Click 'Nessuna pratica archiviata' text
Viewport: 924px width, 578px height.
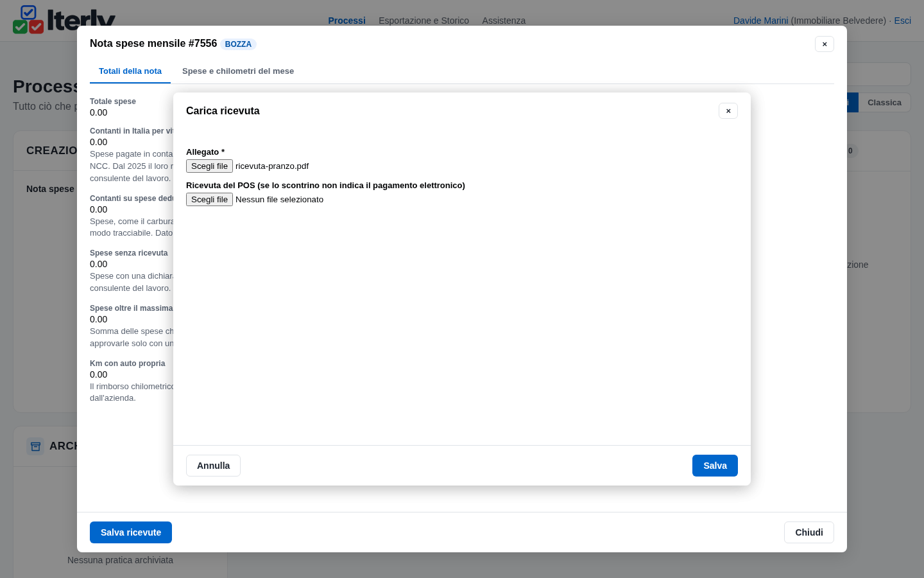pyautogui.click(x=120, y=560)
